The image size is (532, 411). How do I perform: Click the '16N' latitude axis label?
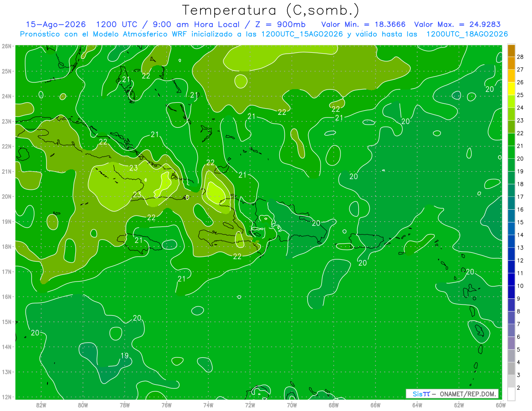[7, 297]
